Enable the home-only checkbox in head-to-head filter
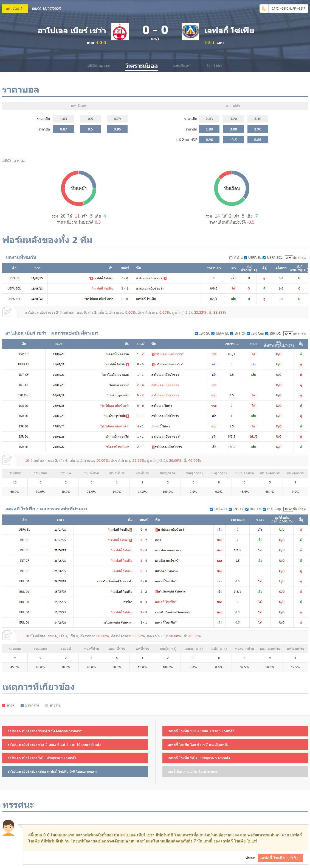Screen dimensions: 310x868 pyautogui.click(x=231, y=258)
